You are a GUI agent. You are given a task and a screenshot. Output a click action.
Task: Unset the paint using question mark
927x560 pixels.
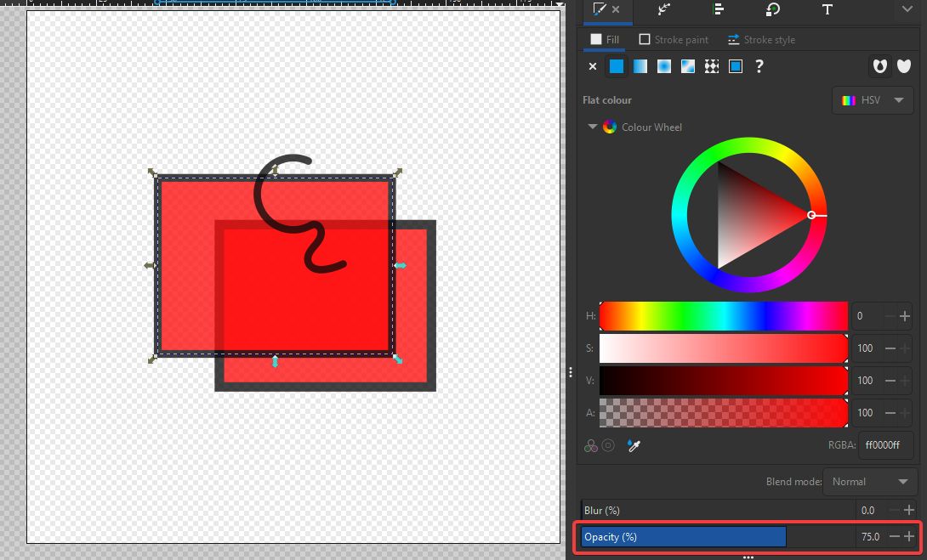759,67
